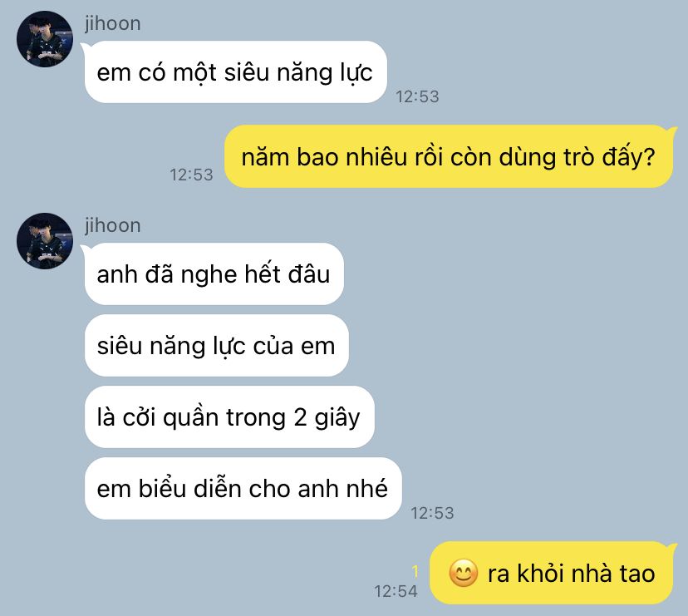Click the unread count '1' indicator
Screen dimensions: 688x616
click(415, 571)
